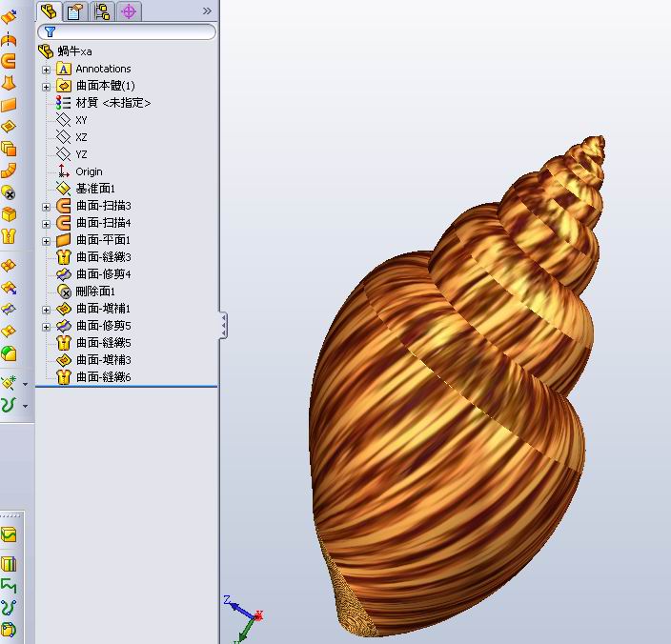Select the Revolved Surface tool
This screenshot has height=644, width=671.
(x=9, y=40)
